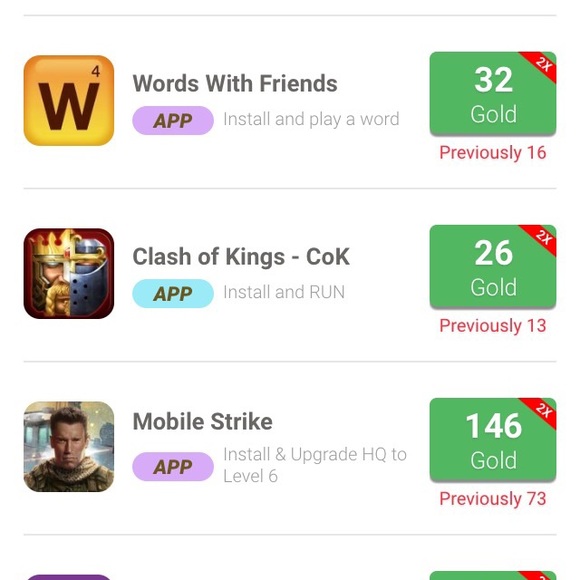Click the 2X ribbon on 26 Gold
The image size is (580, 580).
click(x=542, y=237)
